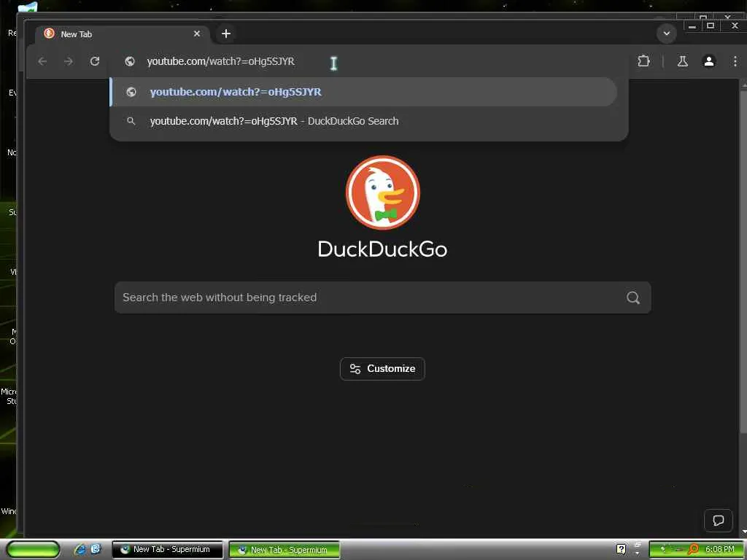Viewport: 747px width, 560px height.
Task: Reload the page with the refresh icon
Action: [95, 61]
